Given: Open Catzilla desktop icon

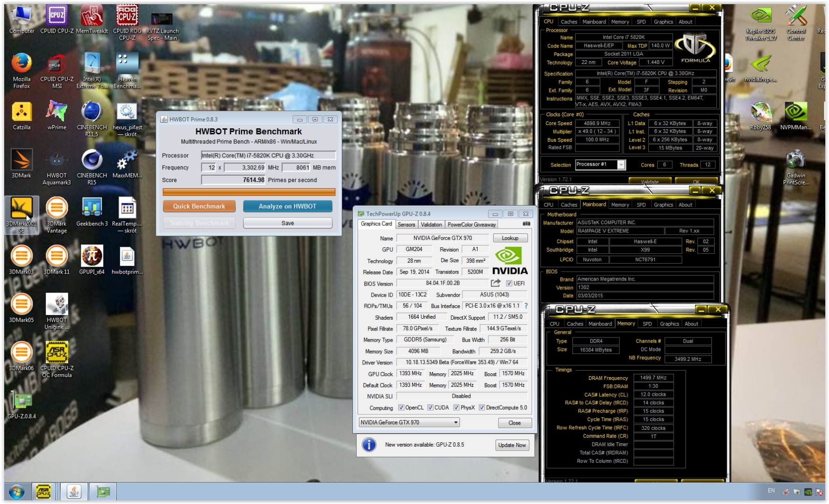Looking at the screenshot, I should [x=21, y=115].
